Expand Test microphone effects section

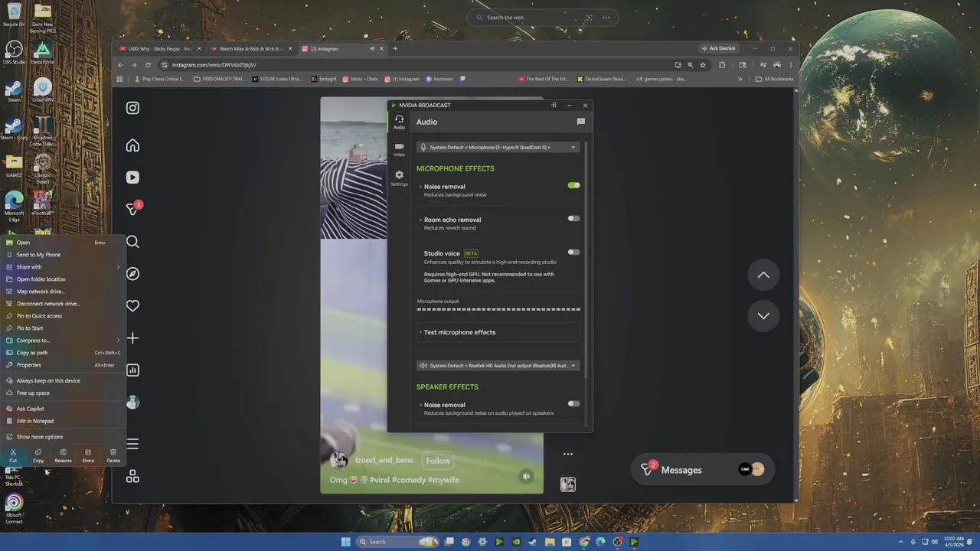click(498, 332)
